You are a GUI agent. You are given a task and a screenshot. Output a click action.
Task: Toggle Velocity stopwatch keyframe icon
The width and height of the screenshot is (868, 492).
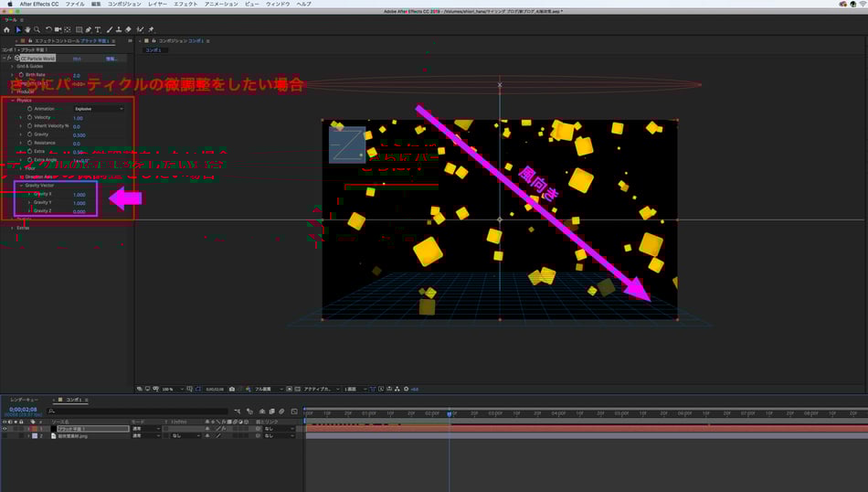[29, 117]
